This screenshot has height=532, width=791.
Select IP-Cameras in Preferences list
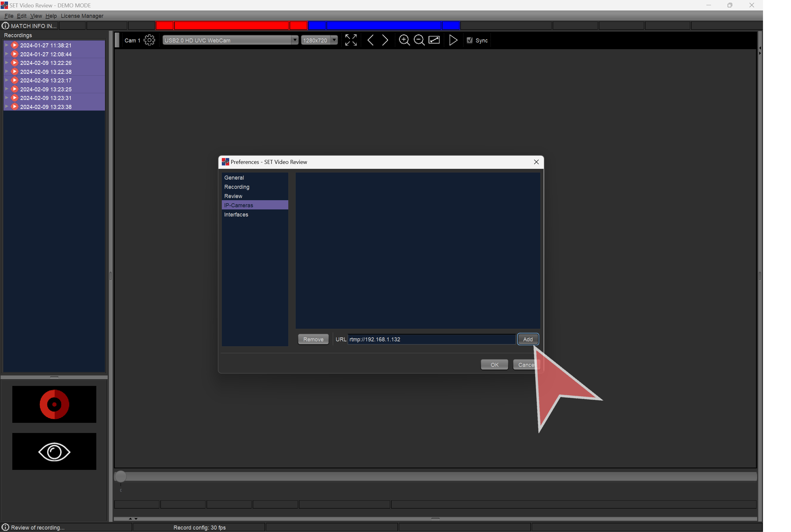(255, 205)
